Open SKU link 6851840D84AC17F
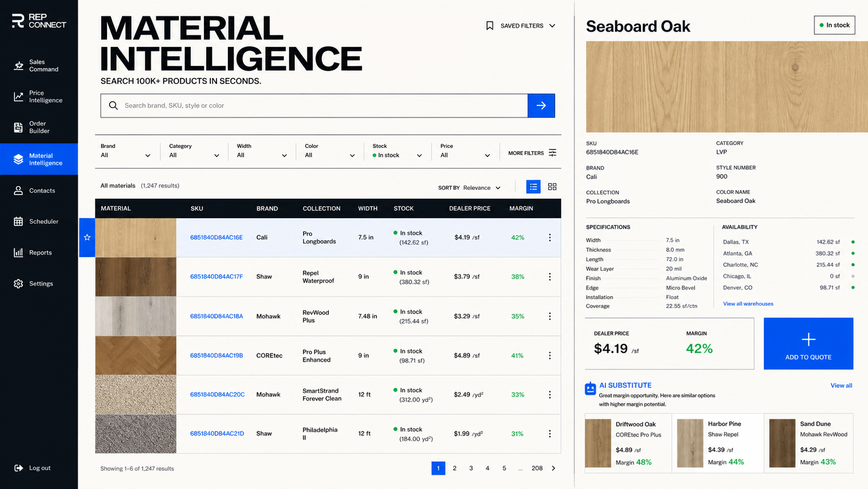 point(216,277)
